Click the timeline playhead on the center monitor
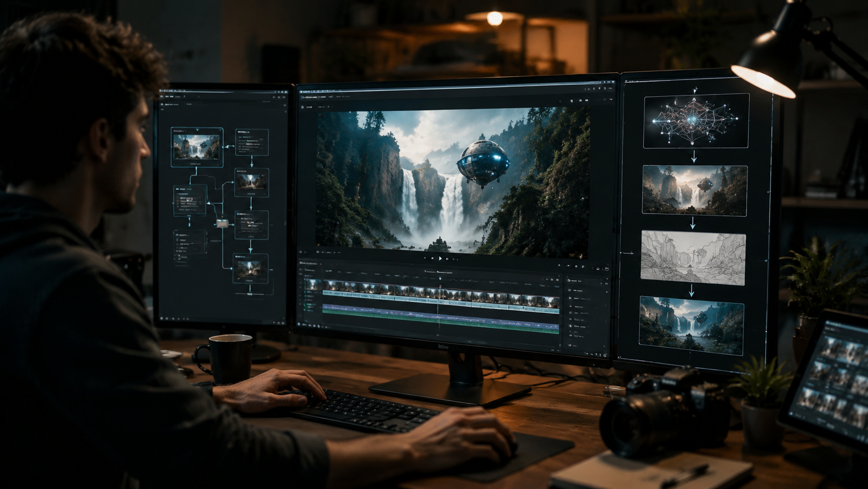This screenshot has width=868, height=489. (441, 304)
